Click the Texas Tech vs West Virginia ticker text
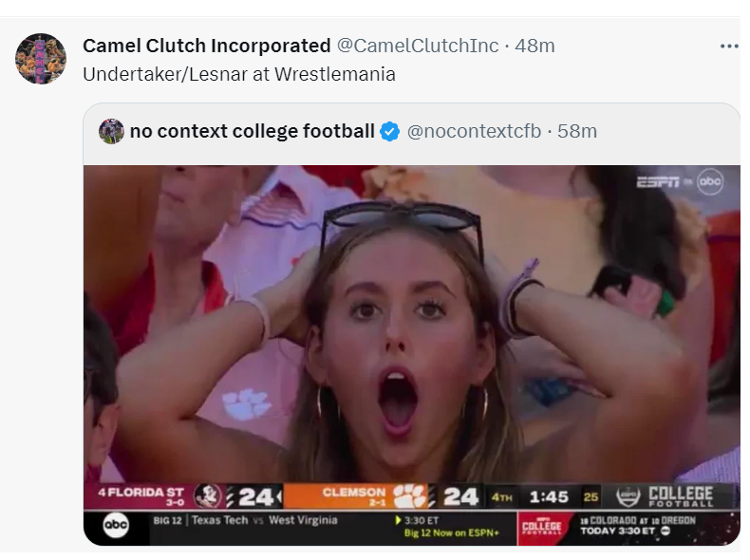Screen dimensions: 750x560 tap(247, 520)
